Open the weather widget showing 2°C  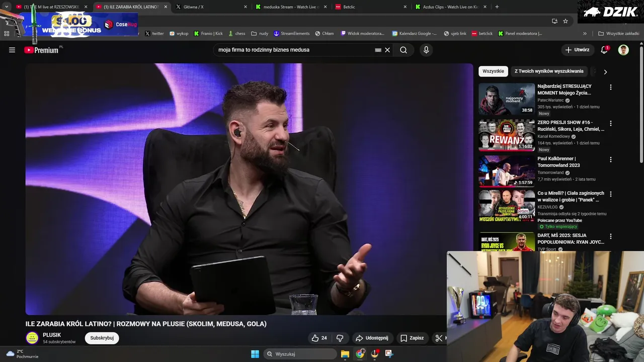[22, 354]
